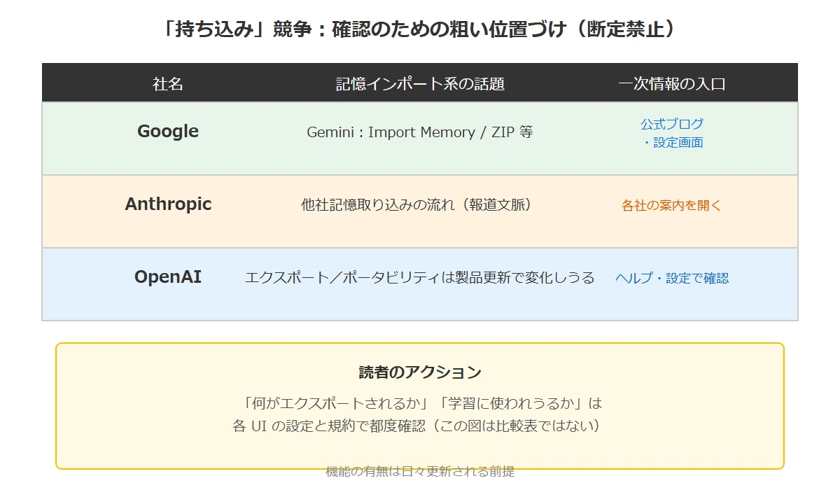
Task: Click the OpenAI company name cell
Action: point(168,277)
